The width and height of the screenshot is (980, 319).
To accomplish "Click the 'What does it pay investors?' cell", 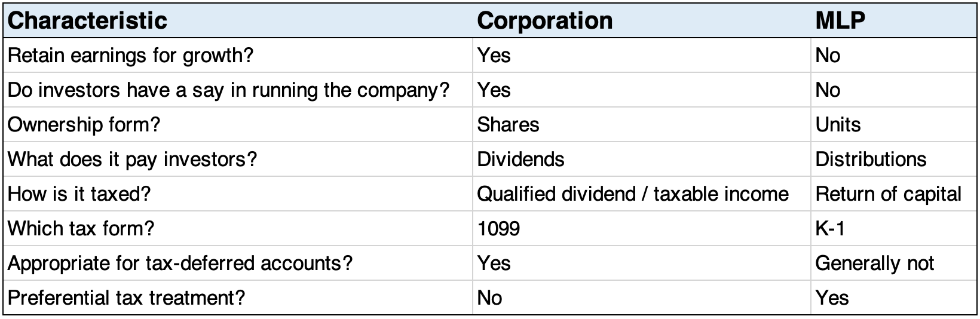I will tap(131, 159).
